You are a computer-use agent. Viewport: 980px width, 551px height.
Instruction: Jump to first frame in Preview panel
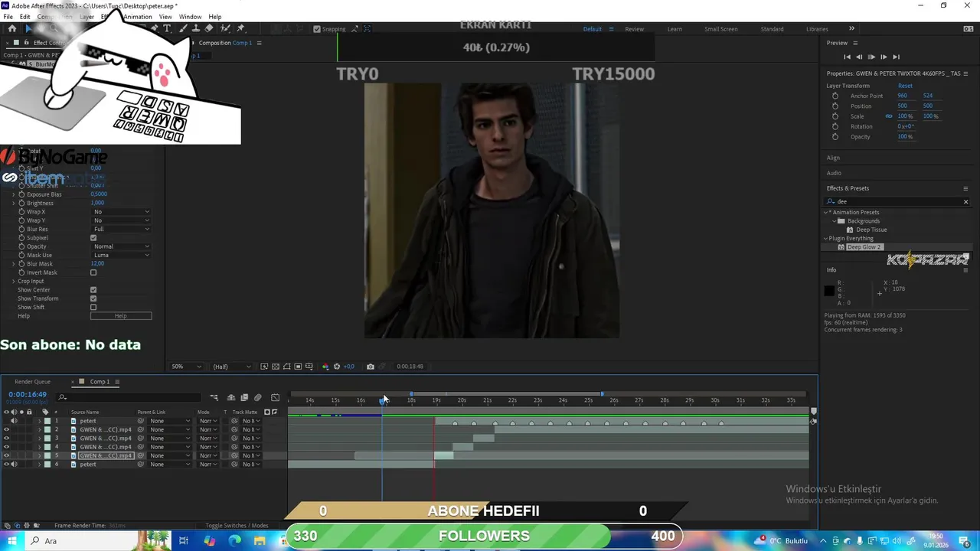(847, 57)
